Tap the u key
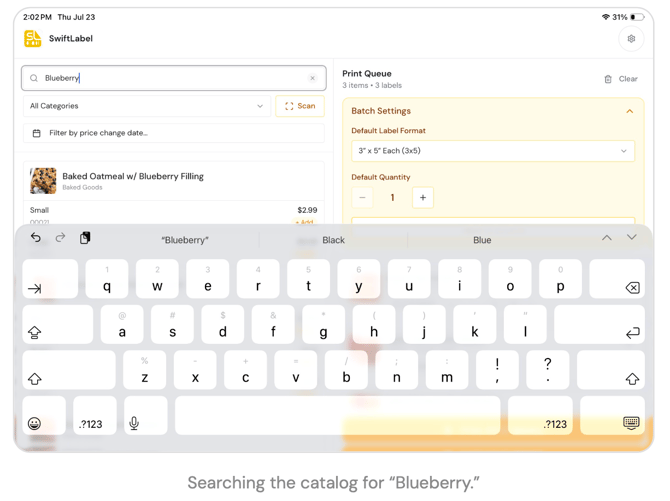 409,279
